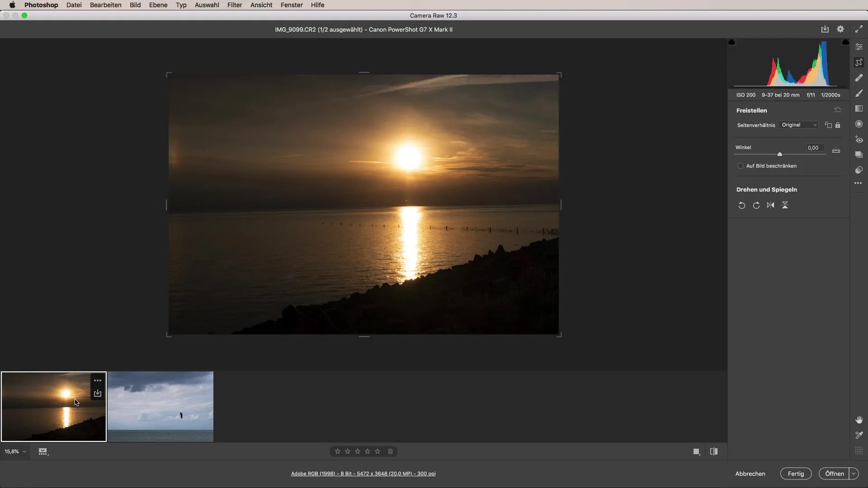Open the Apple menu

[12, 5]
